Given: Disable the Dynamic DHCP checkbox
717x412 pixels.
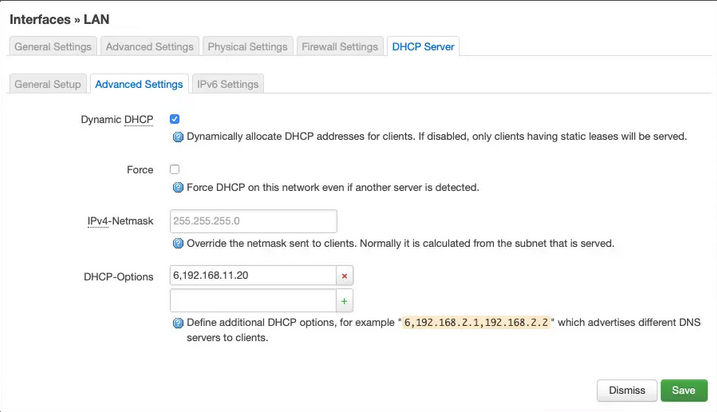Looking at the screenshot, I should [x=175, y=119].
